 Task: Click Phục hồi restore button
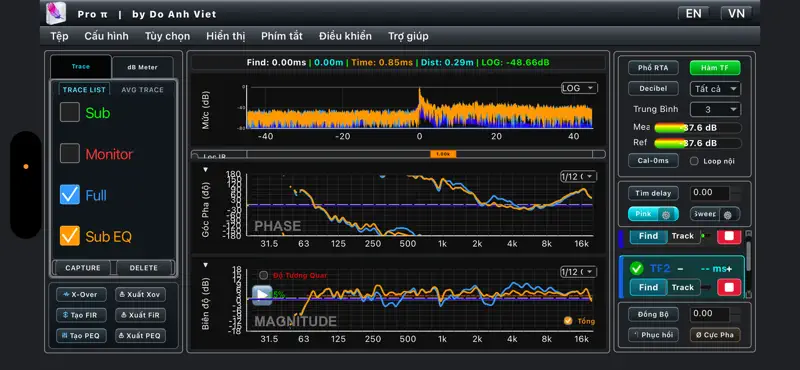click(x=653, y=335)
